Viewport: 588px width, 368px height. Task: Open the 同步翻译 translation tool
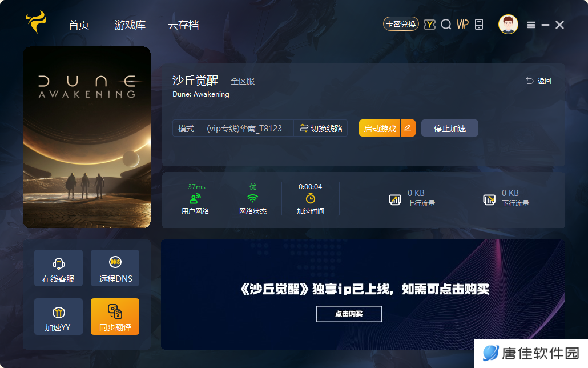click(x=115, y=317)
